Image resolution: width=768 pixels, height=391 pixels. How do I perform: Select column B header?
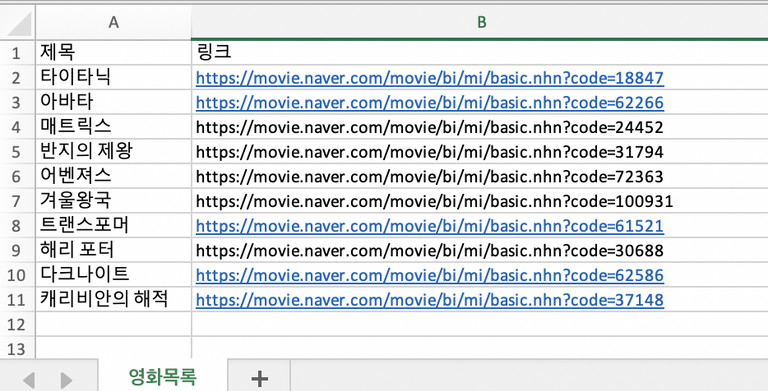[480, 22]
